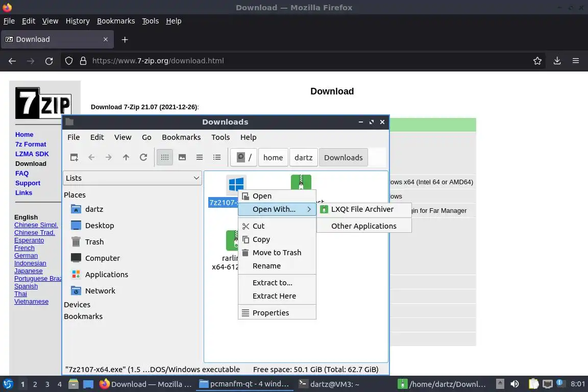
Task: Open Properties from context menu
Action: click(277, 313)
